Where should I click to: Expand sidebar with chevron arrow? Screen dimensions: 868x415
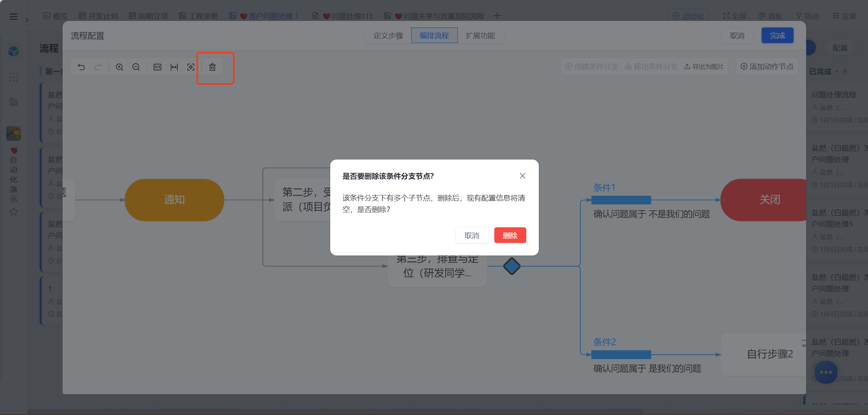tap(27, 20)
